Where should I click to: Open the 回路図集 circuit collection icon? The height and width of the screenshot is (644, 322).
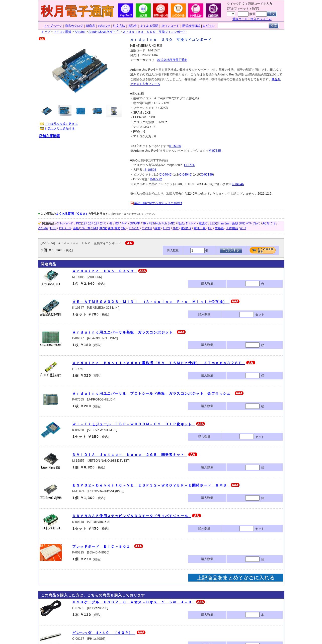point(213,10)
